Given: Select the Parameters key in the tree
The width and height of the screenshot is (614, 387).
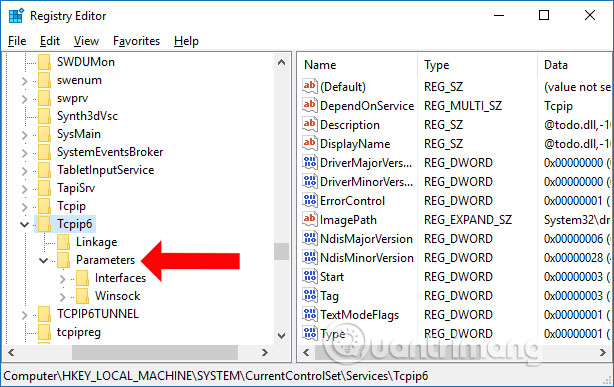Looking at the screenshot, I should [x=105, y=260].
